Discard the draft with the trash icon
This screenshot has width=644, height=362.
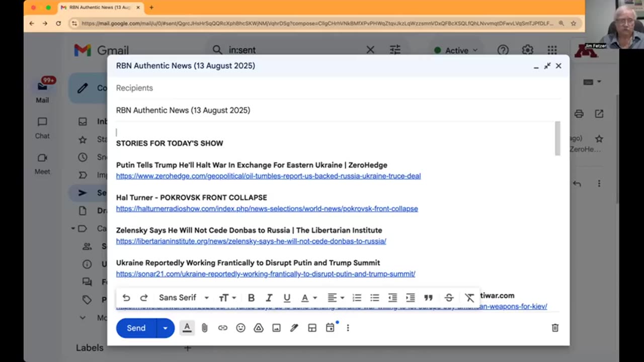click(555, 328)
